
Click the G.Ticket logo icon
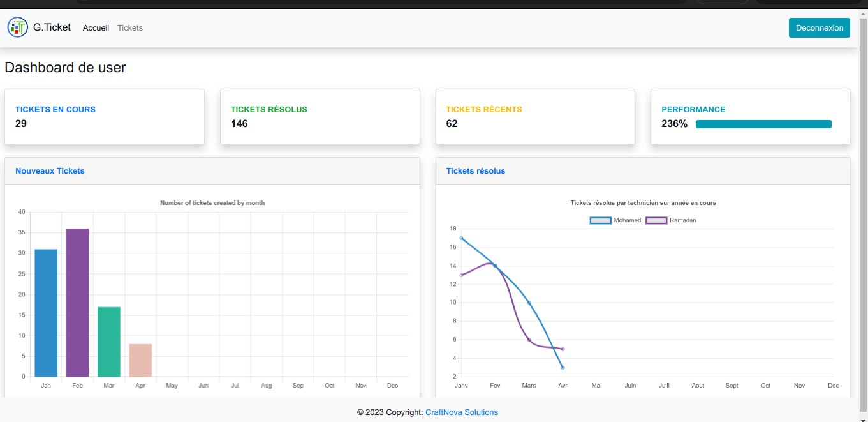tap(18, 27)
